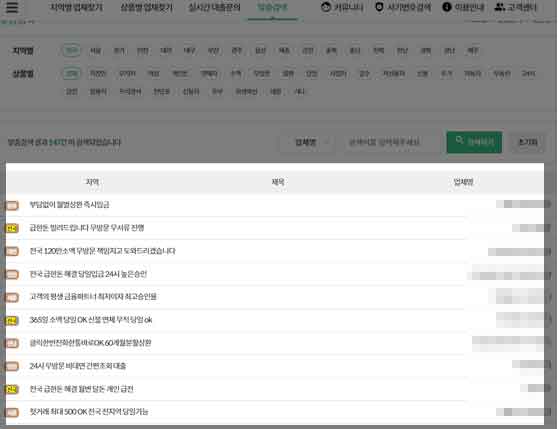Click the 초기화 reset button
This screenshot has height=429, width=558.
pos(528,142)
